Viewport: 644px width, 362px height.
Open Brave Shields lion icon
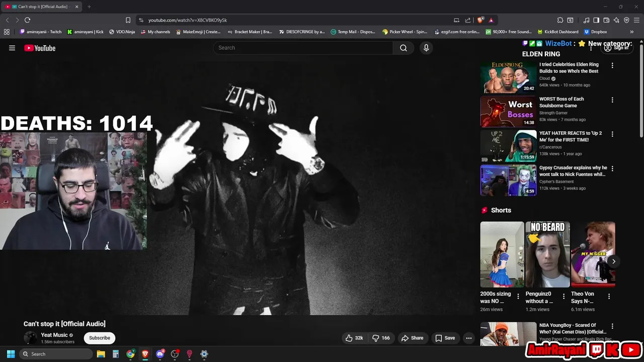point(480,20)
